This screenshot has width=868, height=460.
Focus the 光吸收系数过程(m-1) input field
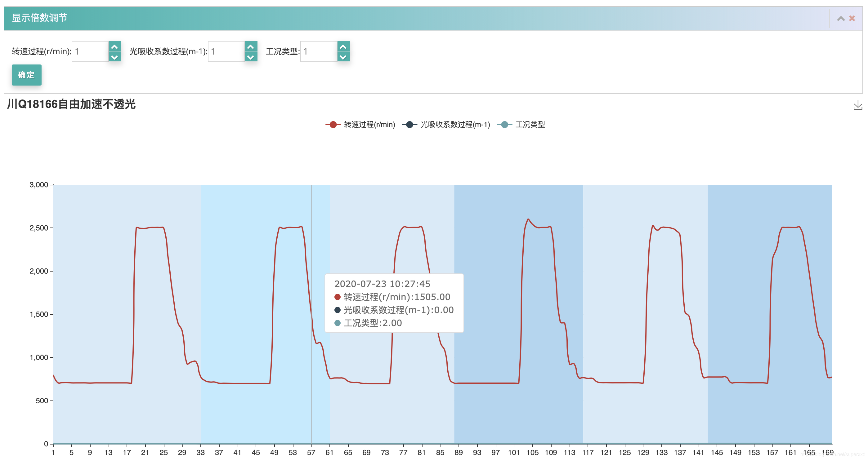click(226, 51)
